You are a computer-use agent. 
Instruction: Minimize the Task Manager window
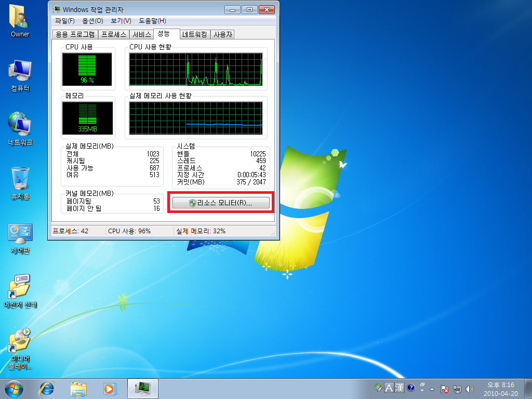pyautogui.click(x=232, y=9)
